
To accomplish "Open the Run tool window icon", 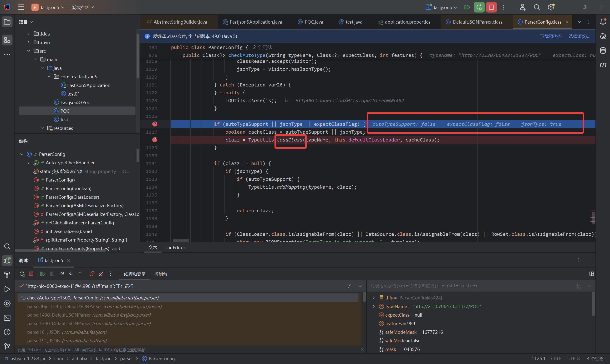I will coord(7,289).
